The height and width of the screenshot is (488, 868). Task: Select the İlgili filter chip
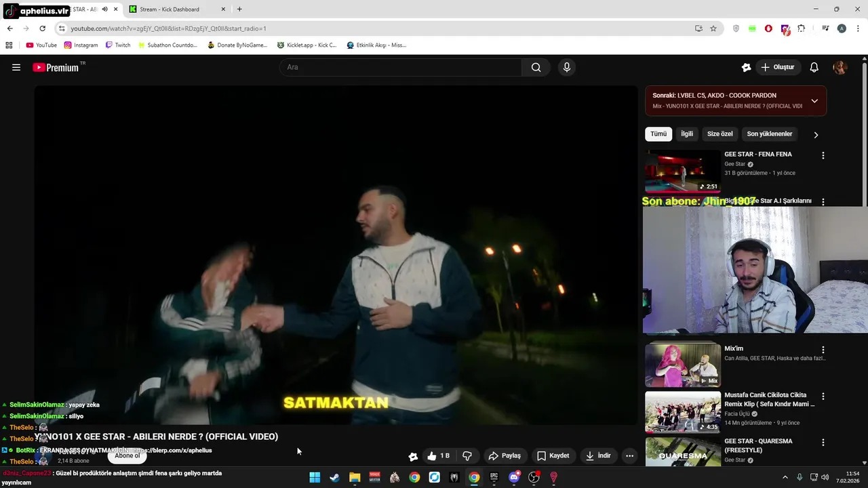pyautogui.click(x=687, y=134)
